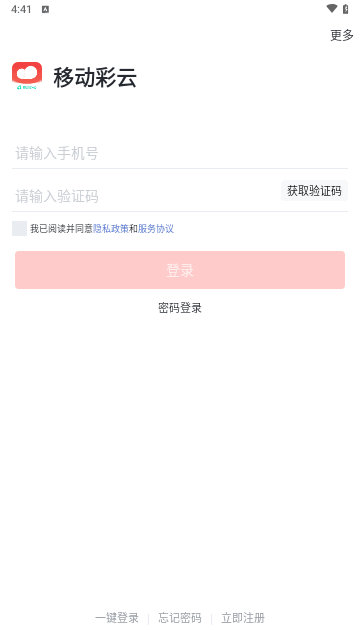The height and width of the screenshot is (640, 360).
Task: Go to 立即注册 register now
Action: pos(243,618)
